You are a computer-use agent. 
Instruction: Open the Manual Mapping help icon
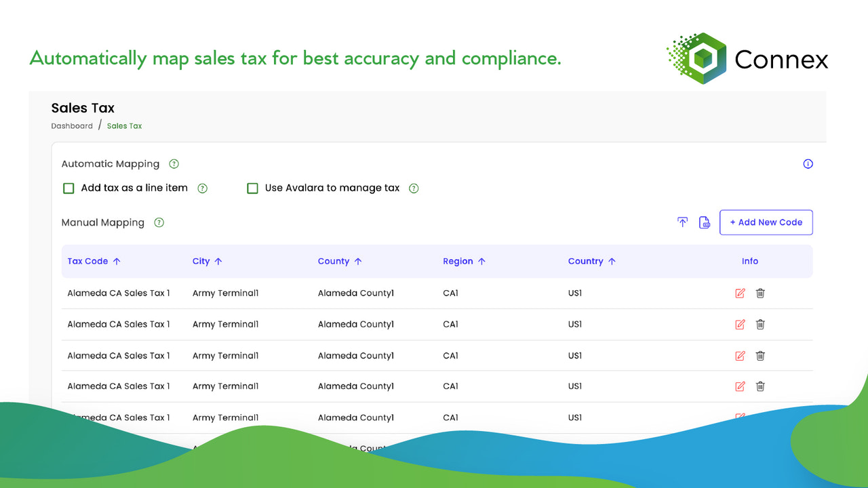(159, 222)
